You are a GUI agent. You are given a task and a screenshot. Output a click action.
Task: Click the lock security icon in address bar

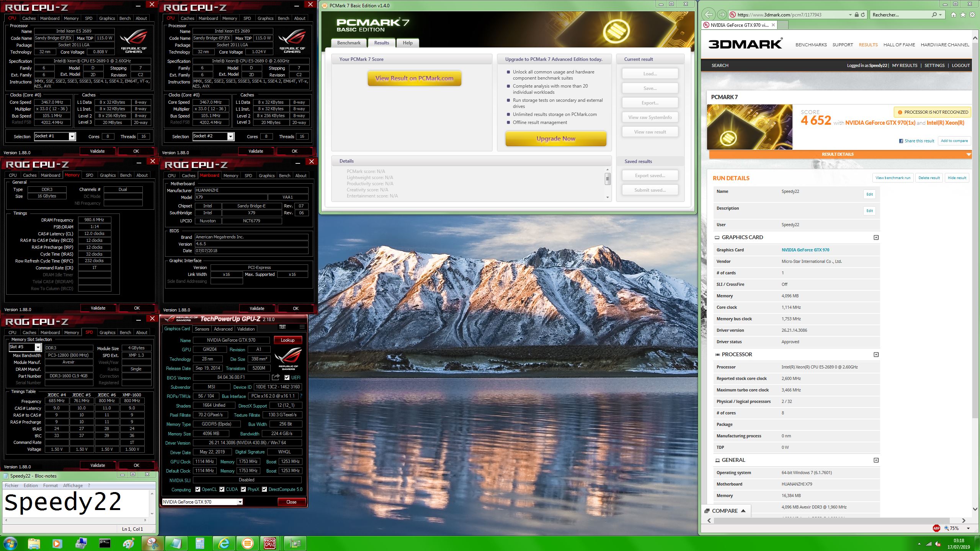(856, 15)
